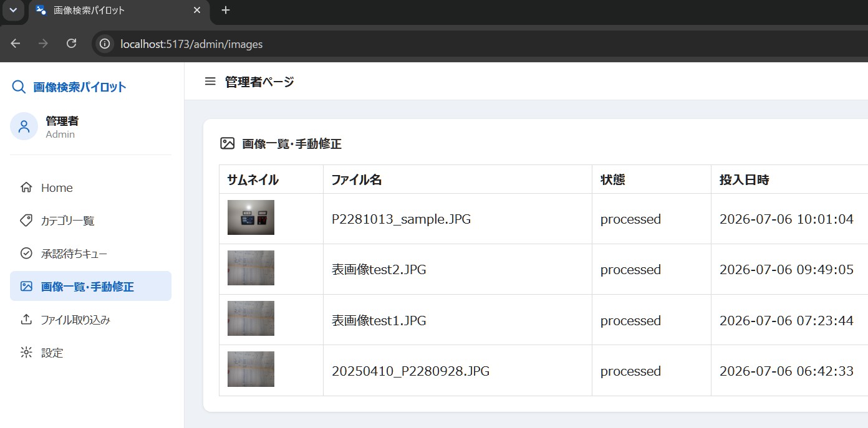Viewport: 868px width, 428px height.
Task: Click the picture icon in the active sidebar item
Action: click(x=26, y=287)
